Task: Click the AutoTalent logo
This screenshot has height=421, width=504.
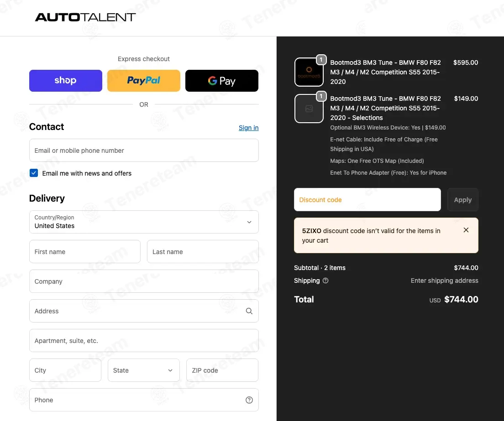Action: (85, 17)
